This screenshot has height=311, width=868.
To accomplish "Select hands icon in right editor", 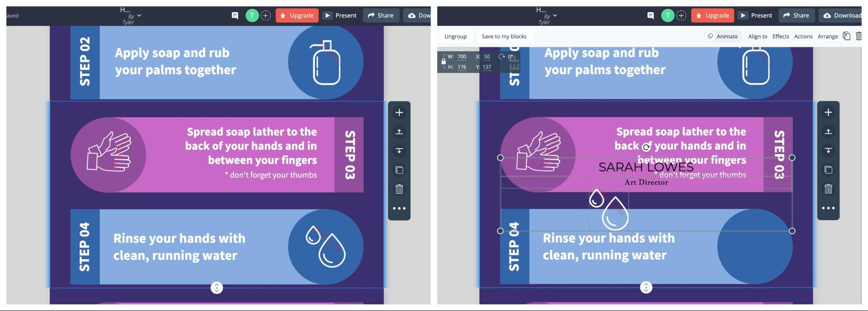I will pyautogui.click(x=538, y=152).
